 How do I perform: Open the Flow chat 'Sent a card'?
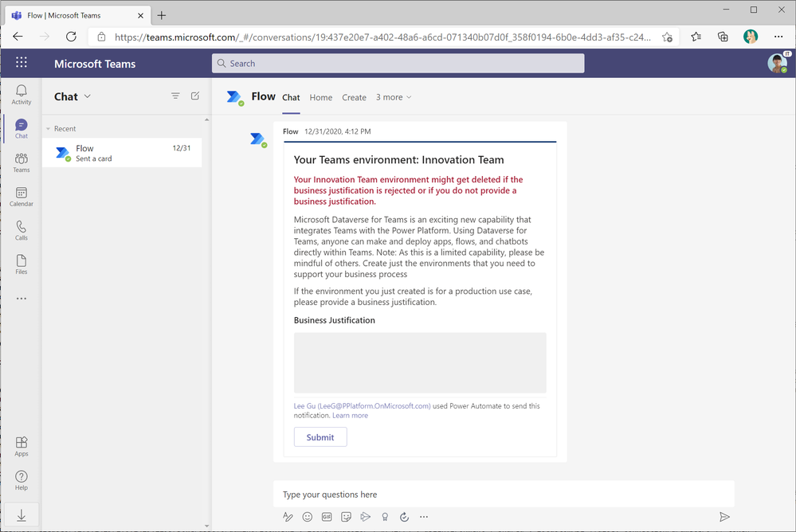[x=122, y=153]
